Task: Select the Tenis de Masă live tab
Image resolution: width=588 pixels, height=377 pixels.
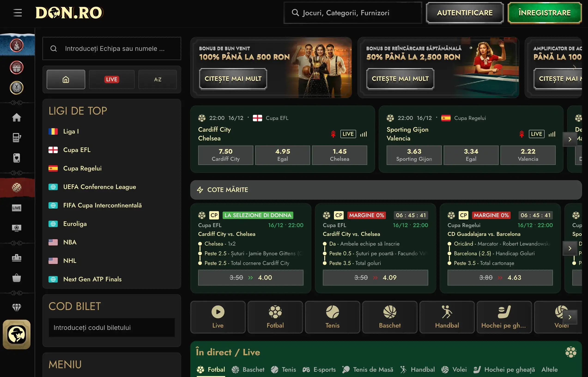Action: point(368,369)
